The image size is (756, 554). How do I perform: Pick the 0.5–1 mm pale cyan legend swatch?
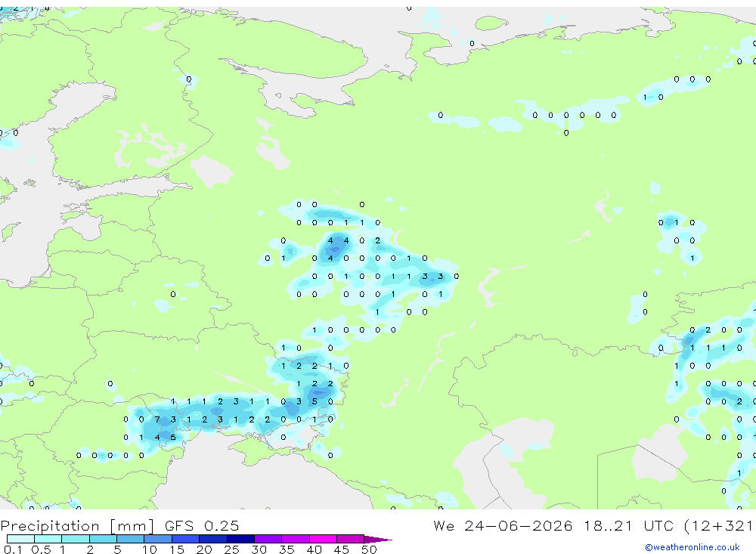[48, 539]
